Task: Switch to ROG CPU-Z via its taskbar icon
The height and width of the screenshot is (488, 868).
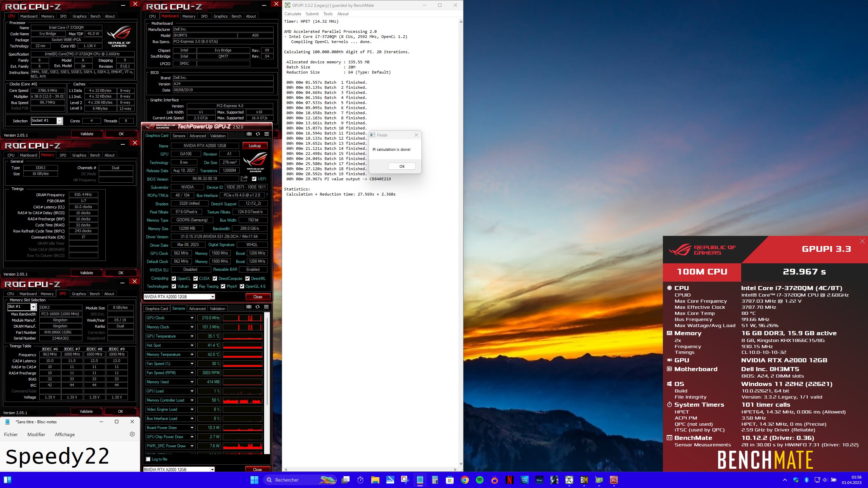Action: click(x=614, y=480)
